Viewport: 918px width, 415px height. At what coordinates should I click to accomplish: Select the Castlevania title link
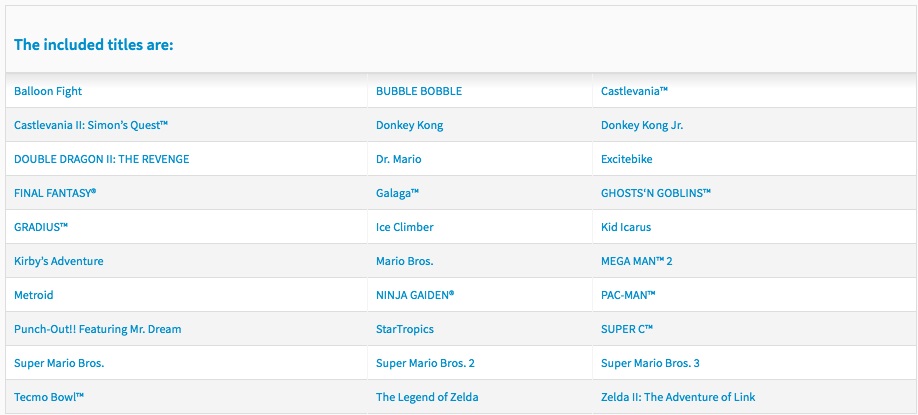point(634,91)
